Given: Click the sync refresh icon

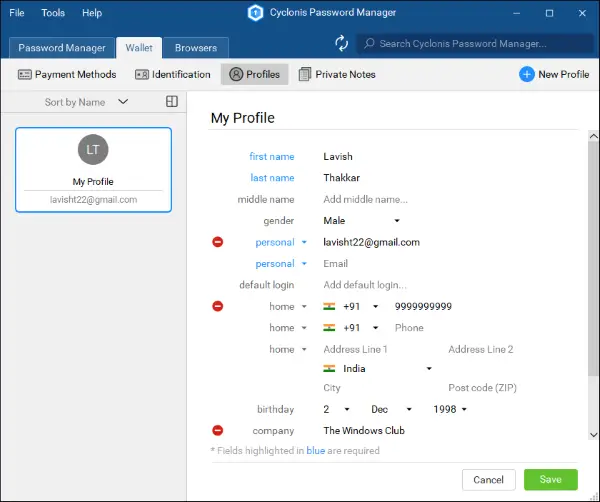Looking at the screenshot, I should pyautogui.click(x=341, y=43).
